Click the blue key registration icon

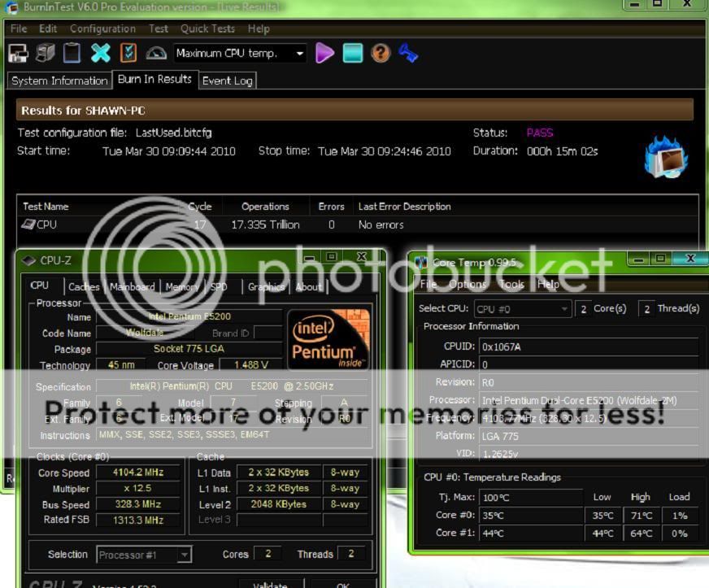[408, 54]
